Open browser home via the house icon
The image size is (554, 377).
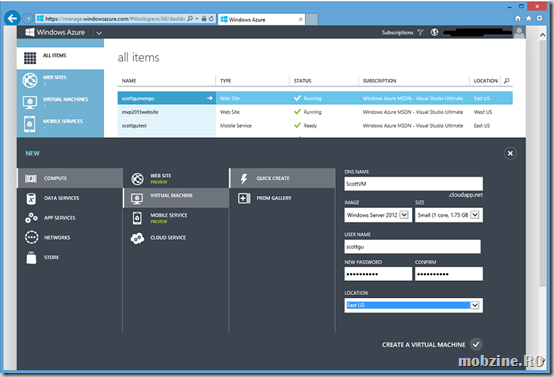(x=518, y=18)
